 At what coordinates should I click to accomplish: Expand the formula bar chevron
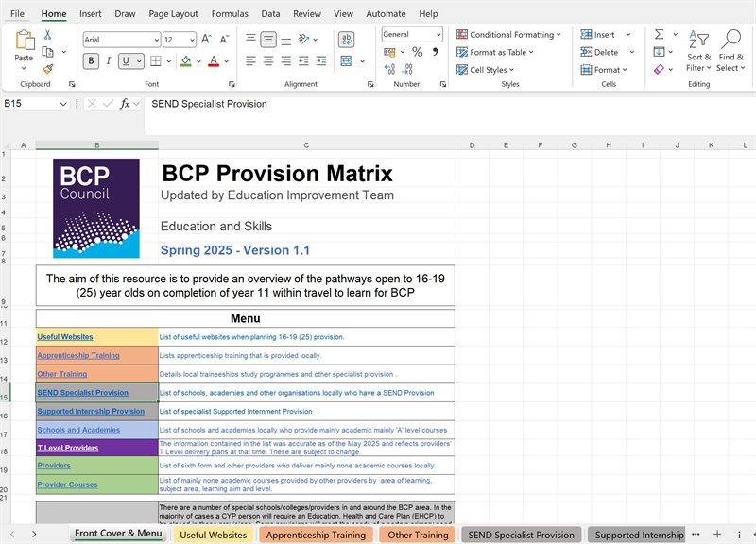point(137,104)
